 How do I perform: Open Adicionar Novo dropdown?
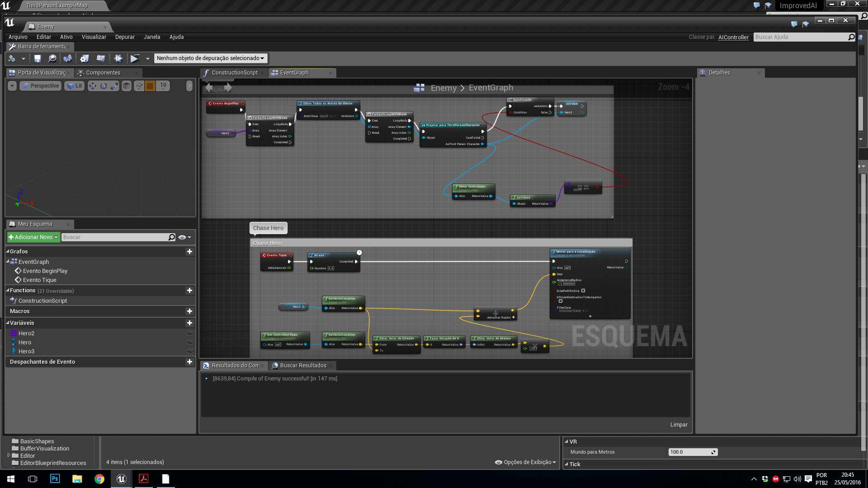pyautogui.click(x=33, y=237)
